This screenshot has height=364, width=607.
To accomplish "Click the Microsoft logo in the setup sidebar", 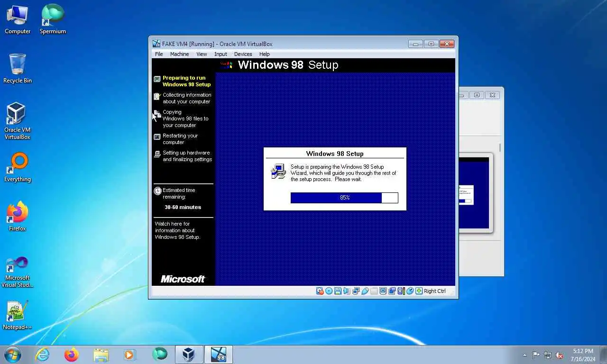I will tap(183, 279).
